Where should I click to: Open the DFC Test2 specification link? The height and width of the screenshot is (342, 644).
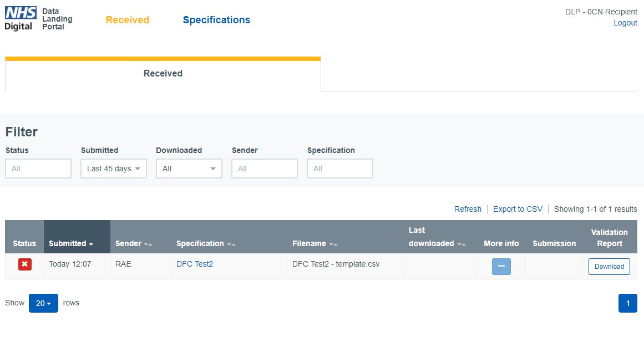coord(195,264)
